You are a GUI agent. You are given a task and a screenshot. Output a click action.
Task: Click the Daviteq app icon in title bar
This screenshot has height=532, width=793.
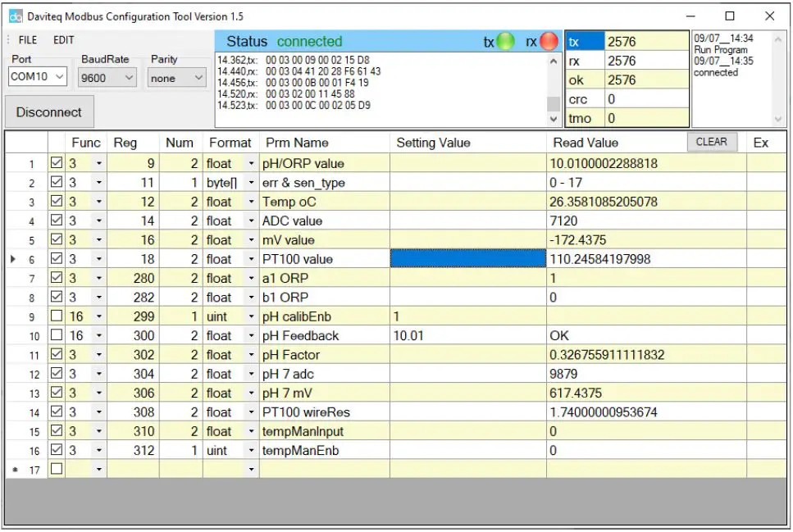pyautogui.click(x=15, y=16)
